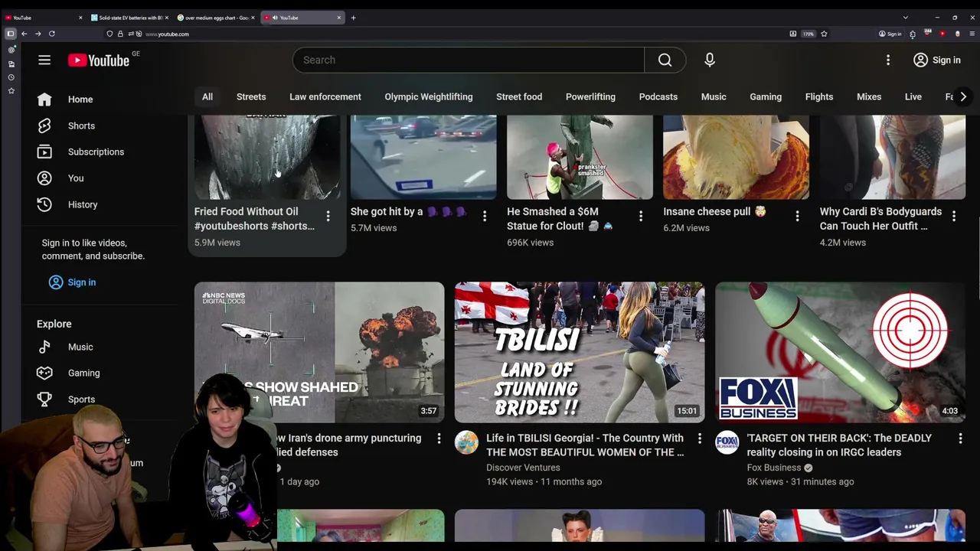Toggle the browser sidebar panel button
Viewport: 980px width, 551px height.
(11, 34)
